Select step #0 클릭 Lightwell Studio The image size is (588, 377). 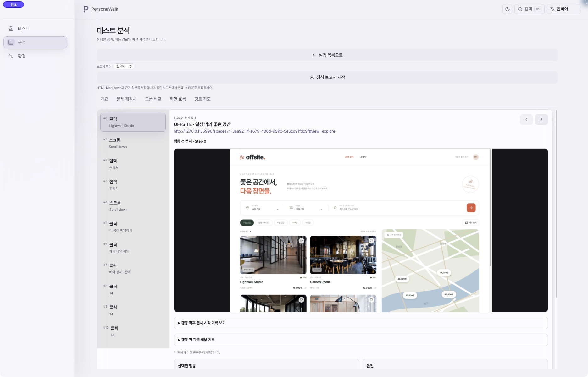[x=133, y=122]
